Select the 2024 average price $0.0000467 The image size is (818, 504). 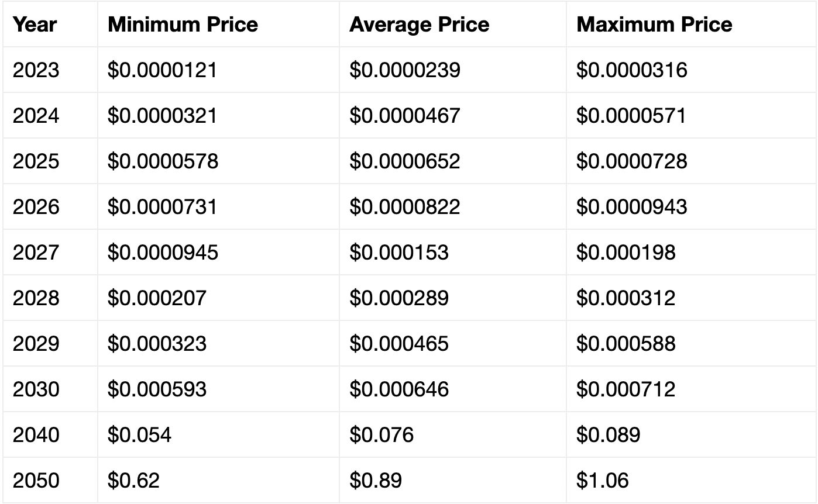(x=405, y=116)
